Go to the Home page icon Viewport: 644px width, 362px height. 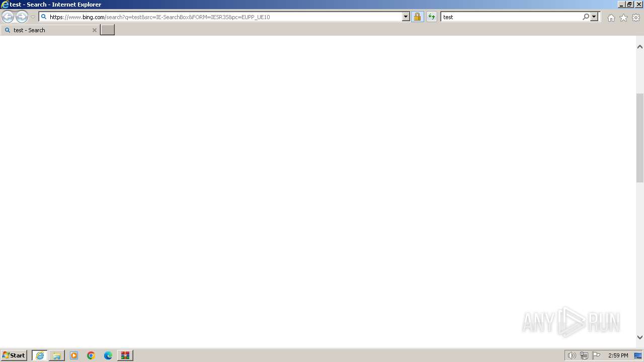pyautogui.click(x=611, y=18)
